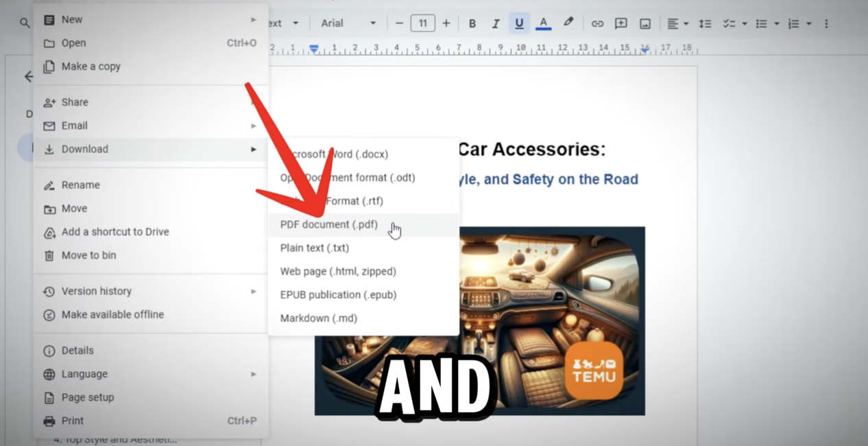Click the font size input field
The width and height of the screenshot is (868, 446).
click(422, 23)
